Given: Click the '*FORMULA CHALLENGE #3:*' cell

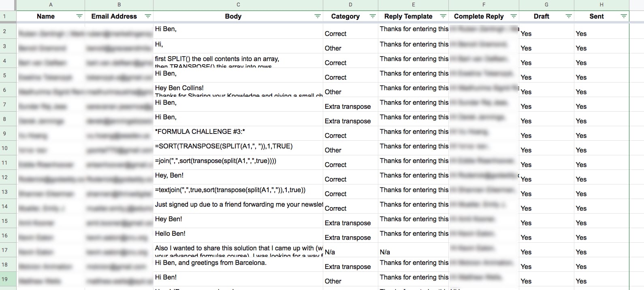Looking at the screenshot, I should 238,133.
